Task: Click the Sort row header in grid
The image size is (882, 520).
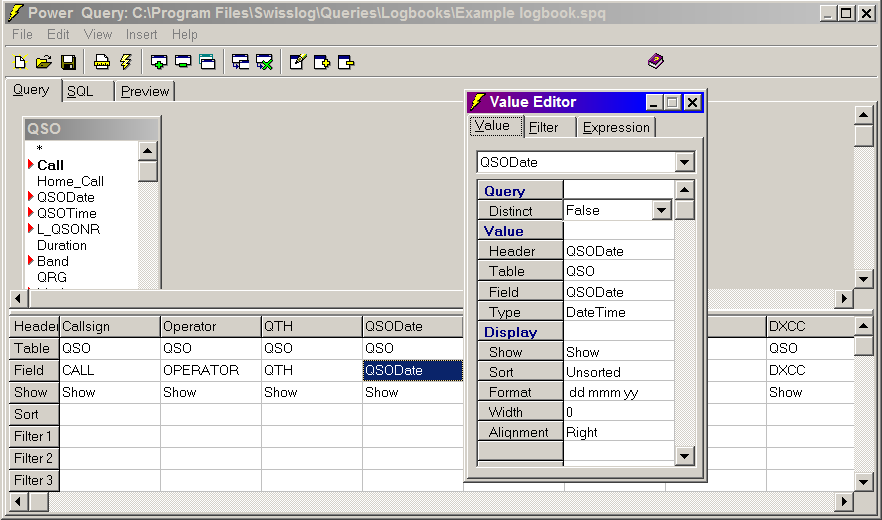Action: coord(34,414)
